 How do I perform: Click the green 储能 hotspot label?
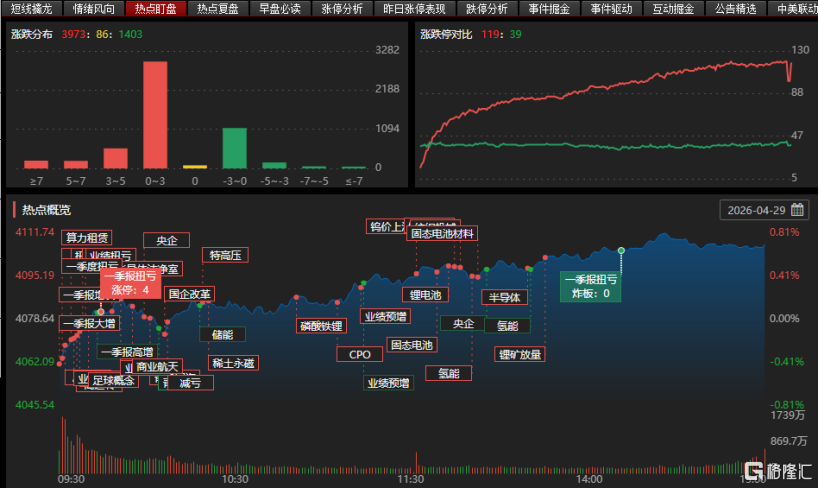point(223,334)
